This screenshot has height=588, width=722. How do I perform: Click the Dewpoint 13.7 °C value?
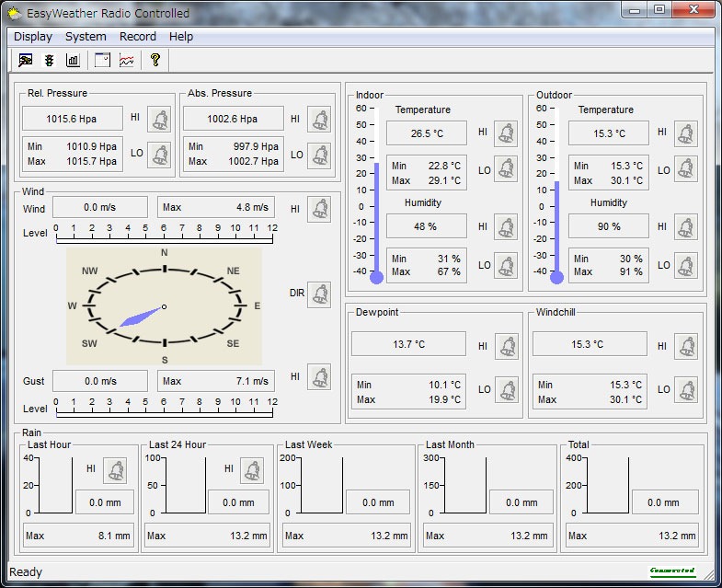click(408, 344)
